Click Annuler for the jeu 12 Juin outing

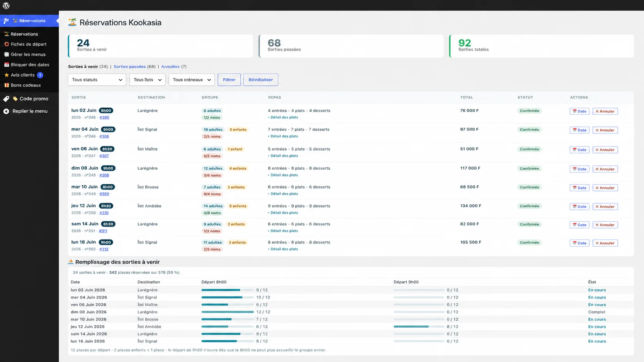click(x=605, y=207)
